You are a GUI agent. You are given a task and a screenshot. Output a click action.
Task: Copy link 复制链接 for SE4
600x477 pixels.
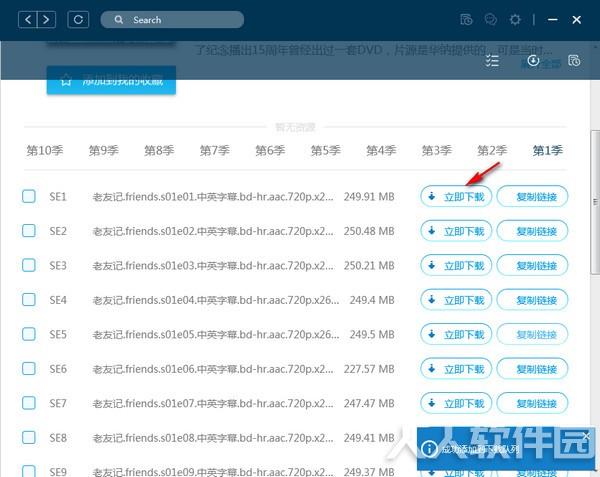[532, 300]
